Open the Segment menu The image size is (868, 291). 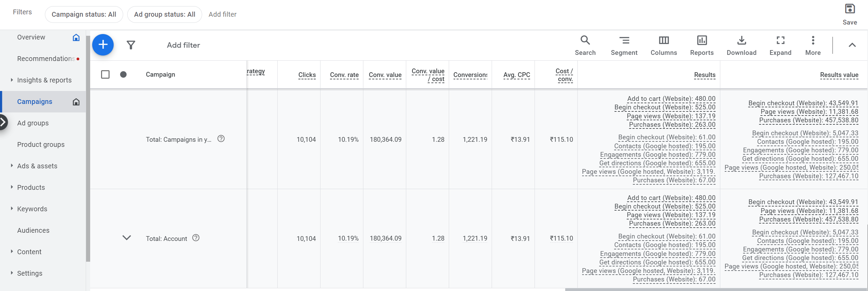624,45
